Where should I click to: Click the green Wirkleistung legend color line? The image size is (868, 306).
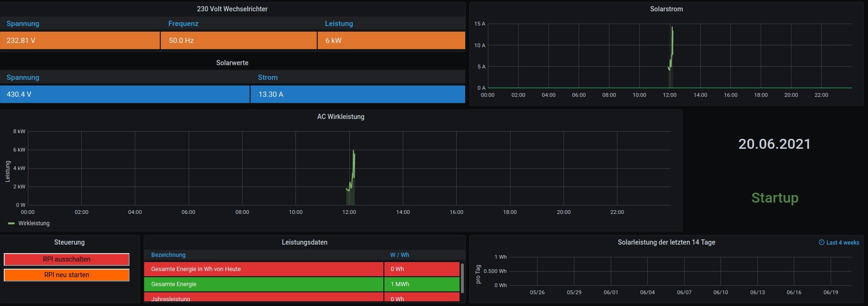pos(11,223)
